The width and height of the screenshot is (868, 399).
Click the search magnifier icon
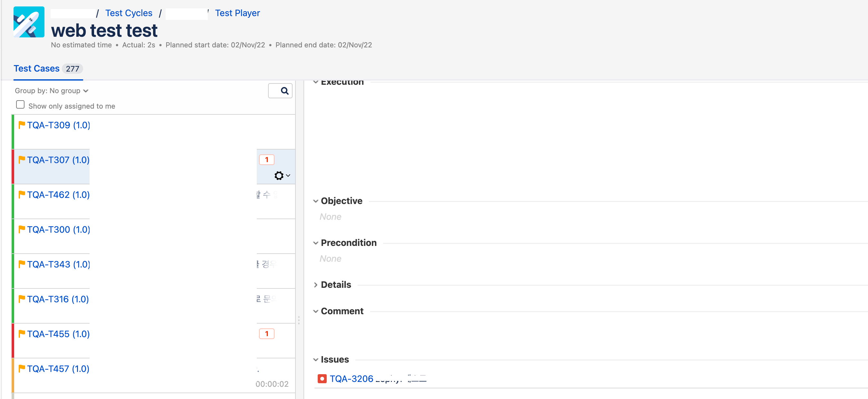284,91
